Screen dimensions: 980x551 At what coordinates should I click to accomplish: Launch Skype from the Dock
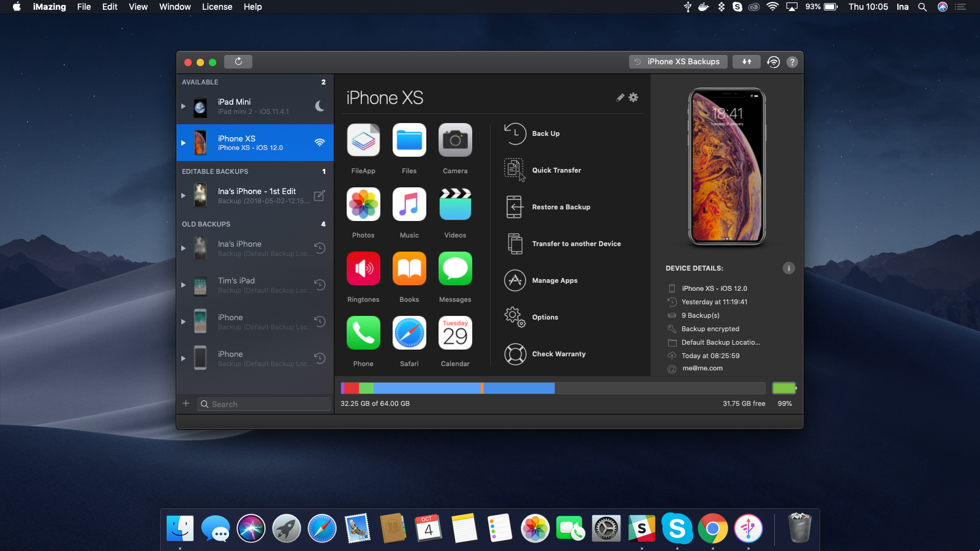[x=677, y=528]
